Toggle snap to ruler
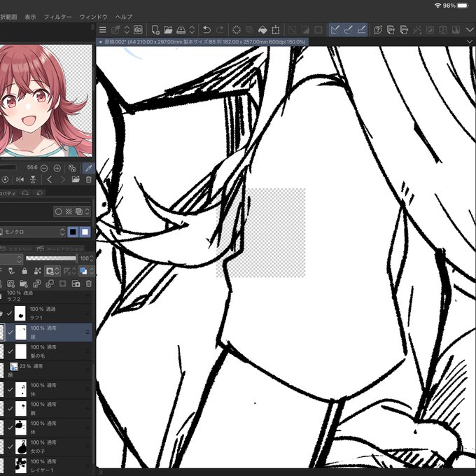 (335, 29)
